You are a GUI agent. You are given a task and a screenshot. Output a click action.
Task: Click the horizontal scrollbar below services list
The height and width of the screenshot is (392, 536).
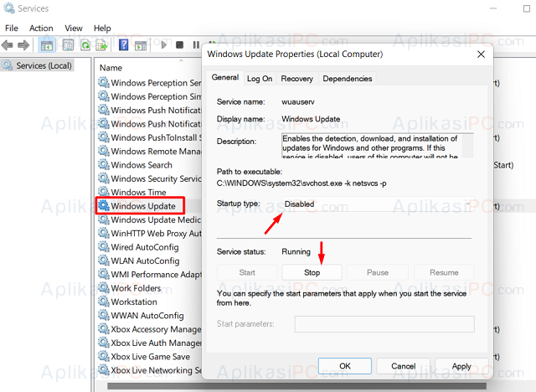(x=296, y=386)
